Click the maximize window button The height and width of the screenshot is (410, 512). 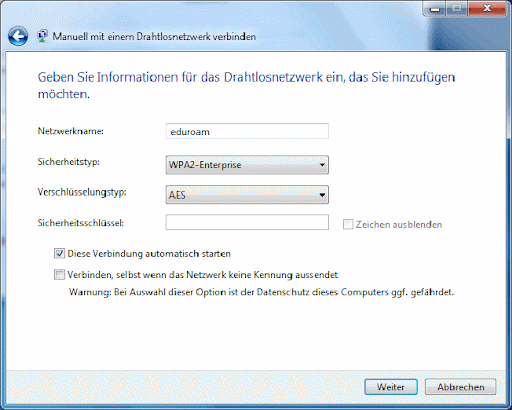click(x=457, y=9)
